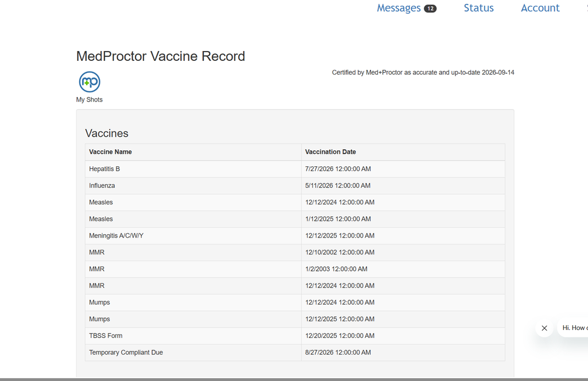Go to the Status page
Viewport: 588px width, 381px height.
click(x=478, y=8)
